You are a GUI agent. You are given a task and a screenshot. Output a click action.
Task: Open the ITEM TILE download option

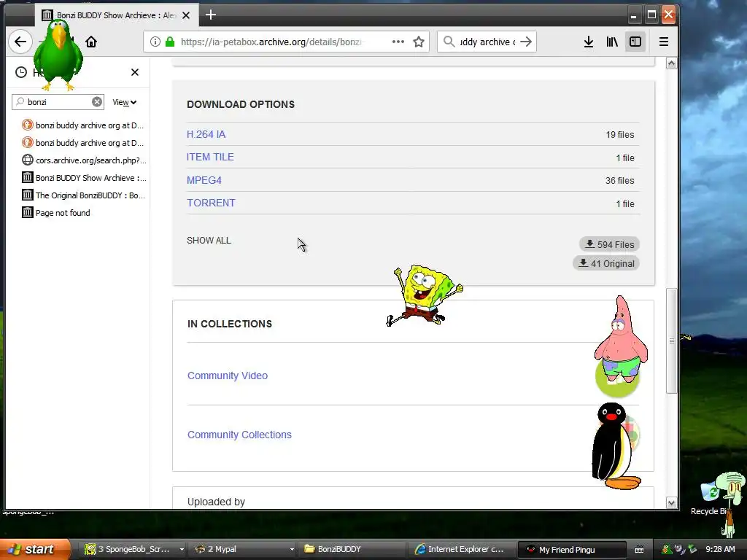click(x=210, y=157)
